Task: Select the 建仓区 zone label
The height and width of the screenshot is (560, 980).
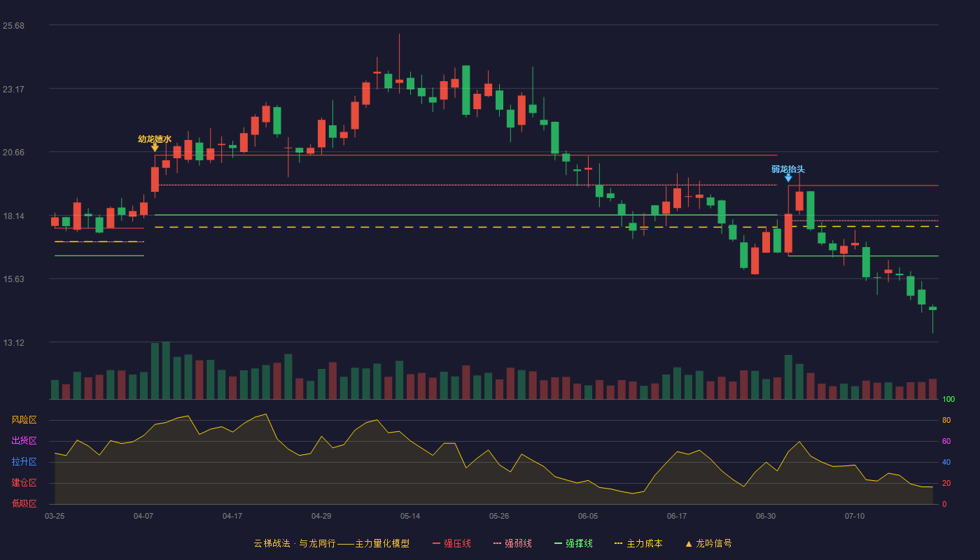Action: [24, 483]
